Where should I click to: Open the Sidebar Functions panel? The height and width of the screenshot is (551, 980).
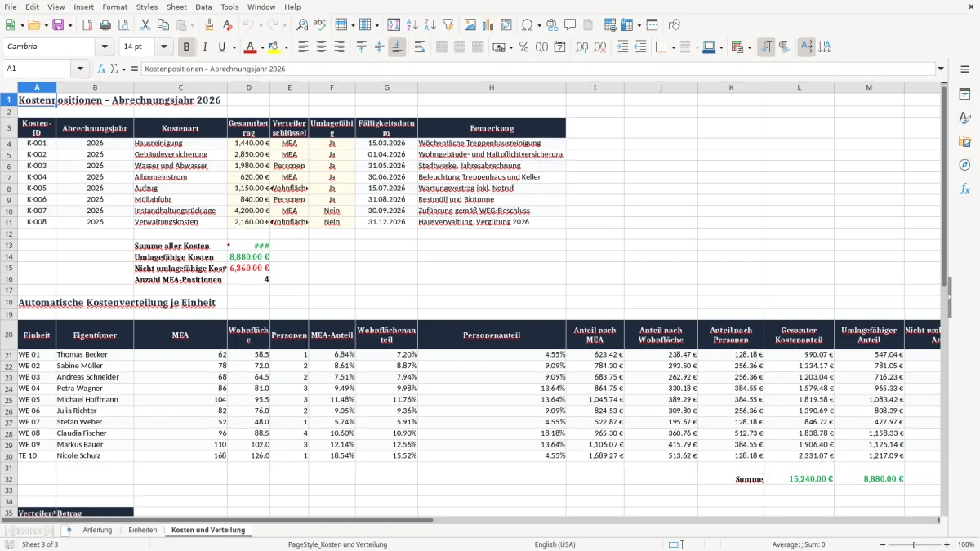tap(964, 189)
